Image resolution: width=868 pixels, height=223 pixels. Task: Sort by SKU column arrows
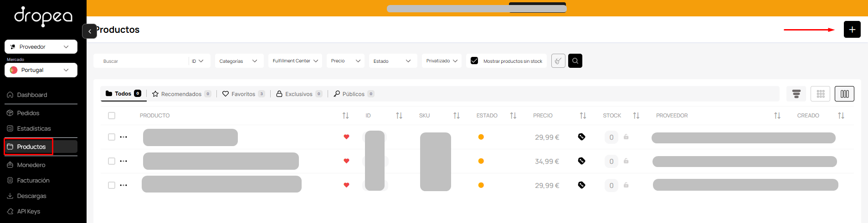(456, 116)
